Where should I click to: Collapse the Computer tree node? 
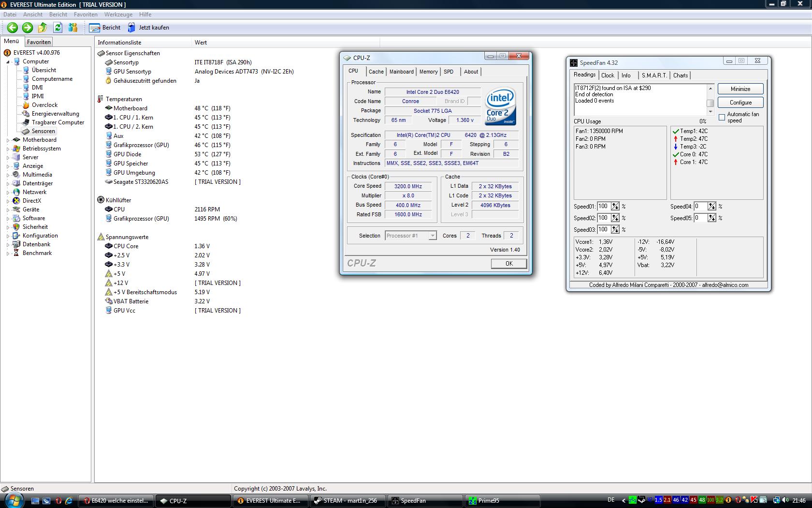pyautogui.click(x=8, y=62)
